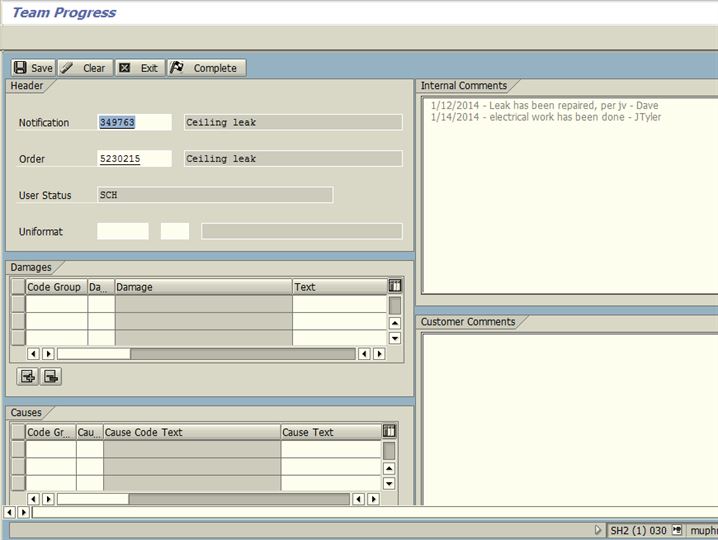Click the Cause Code Text column header
The height and width of the screenshot is (540, 718).
point(191,432)
